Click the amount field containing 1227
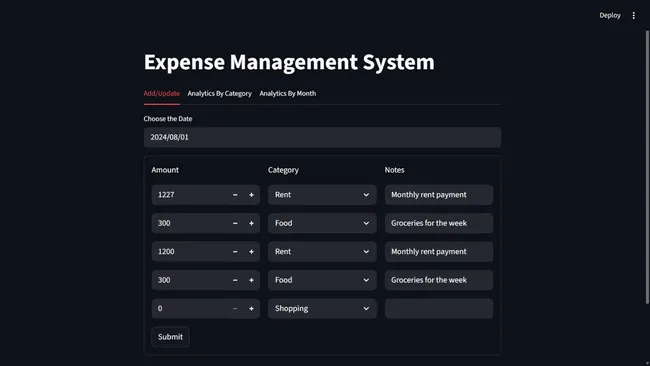Image resolution: width=650 pixels, height=366 pixels. [189, 195]
